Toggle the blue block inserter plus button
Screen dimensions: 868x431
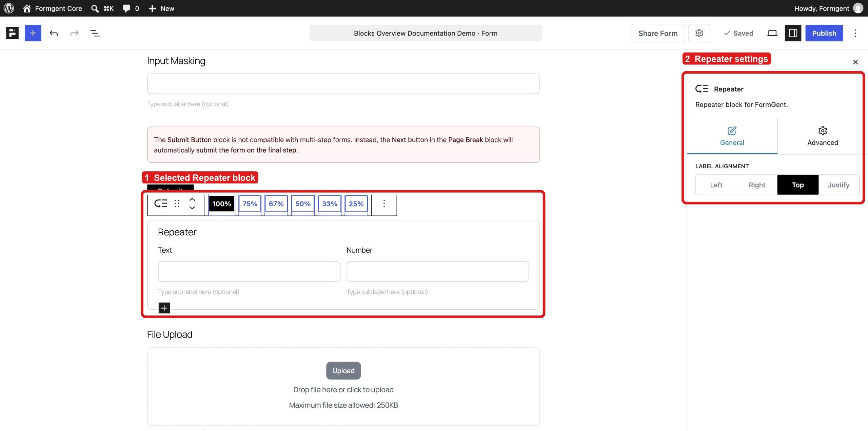[33, 33]
